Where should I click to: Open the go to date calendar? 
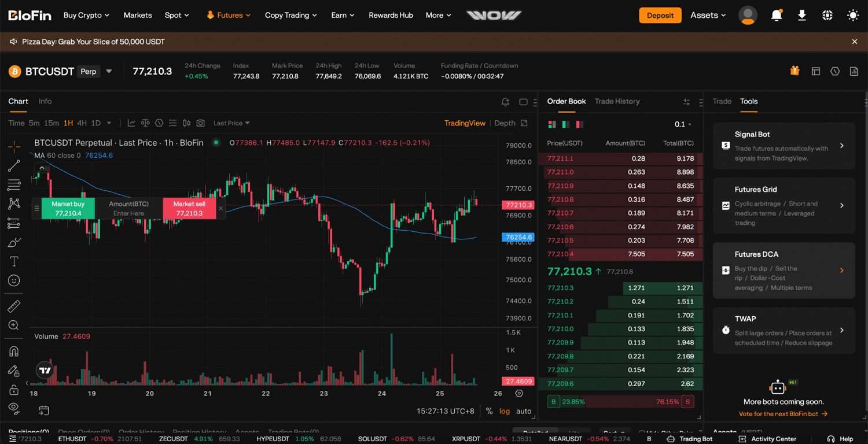[44, 410]
